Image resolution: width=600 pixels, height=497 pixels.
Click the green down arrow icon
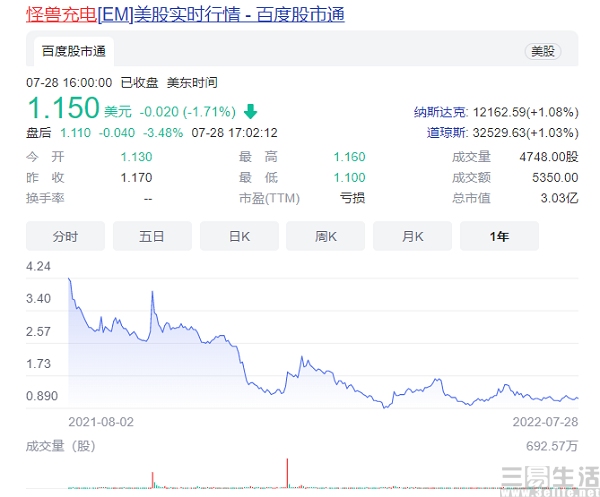(251, 111)
